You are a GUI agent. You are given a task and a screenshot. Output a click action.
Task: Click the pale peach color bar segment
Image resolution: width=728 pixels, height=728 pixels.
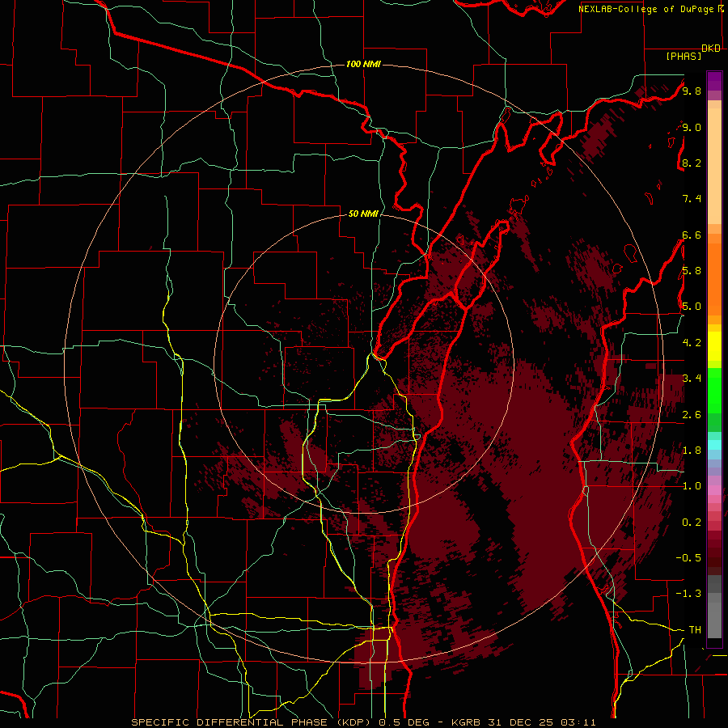coord(714,166)
